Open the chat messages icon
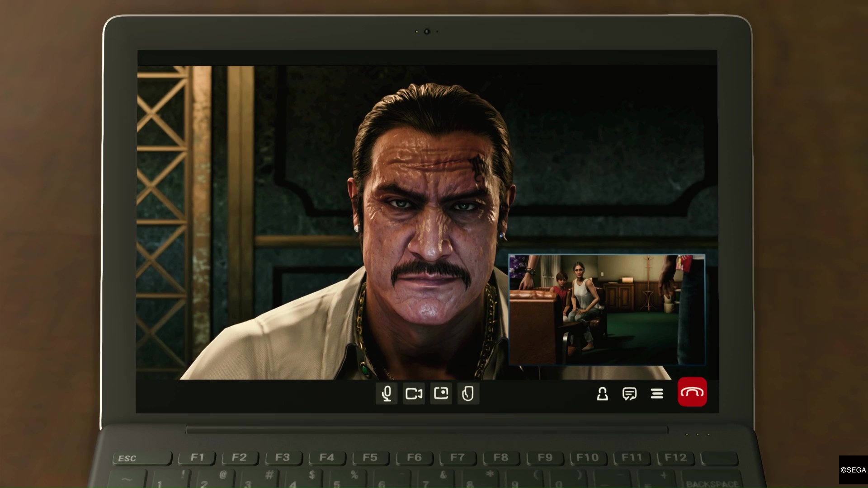Viewport: 868px width, 488px height. tap(629, 394)
